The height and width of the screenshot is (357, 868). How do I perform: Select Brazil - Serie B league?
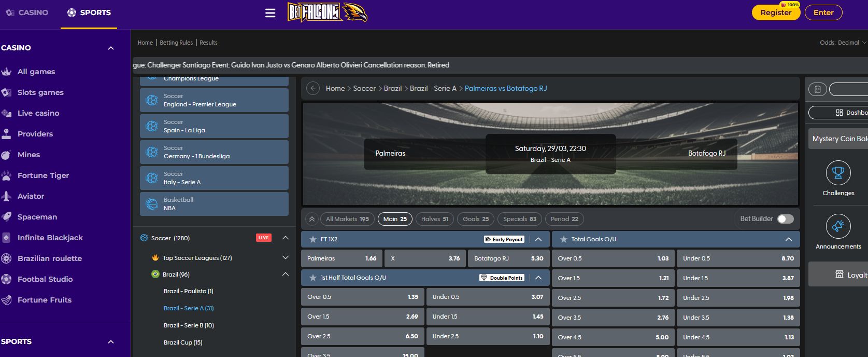point(189,325)
